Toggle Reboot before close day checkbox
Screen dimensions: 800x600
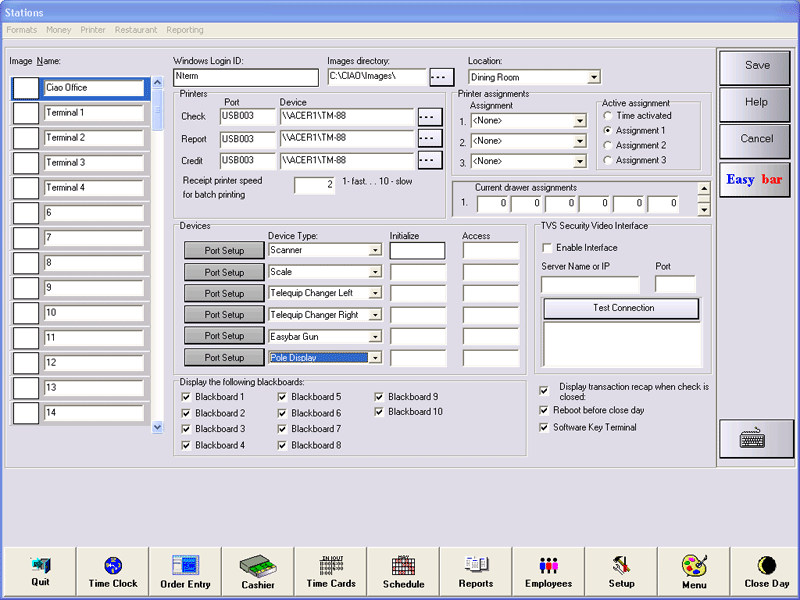[x=544, y=410]
